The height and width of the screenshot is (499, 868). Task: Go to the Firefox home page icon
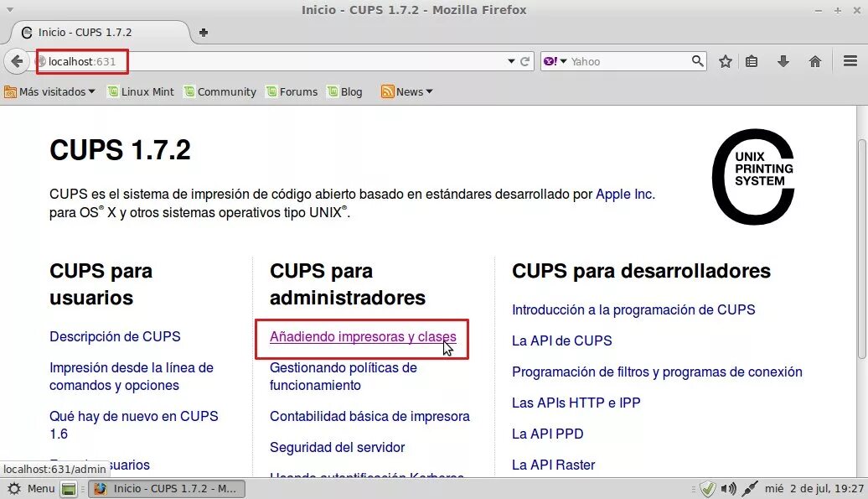[x=815, y=61]
